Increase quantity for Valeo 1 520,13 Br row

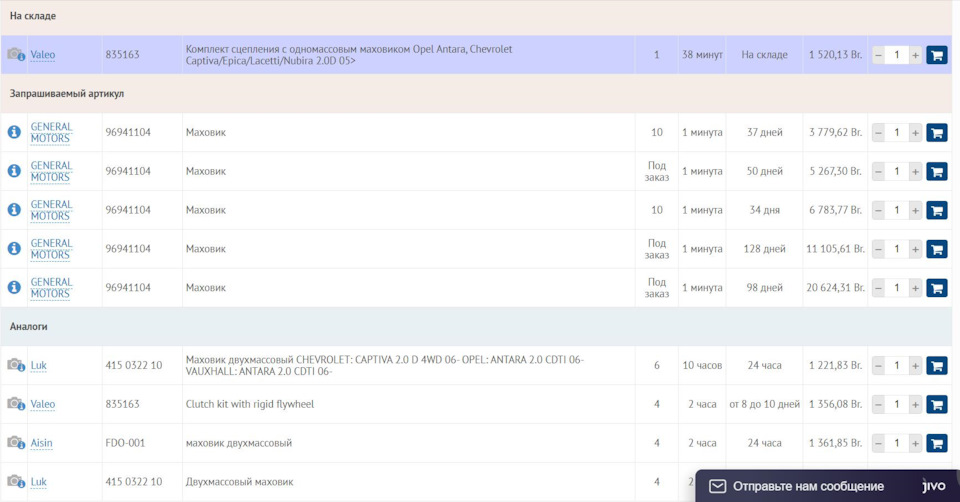point(915,55)
